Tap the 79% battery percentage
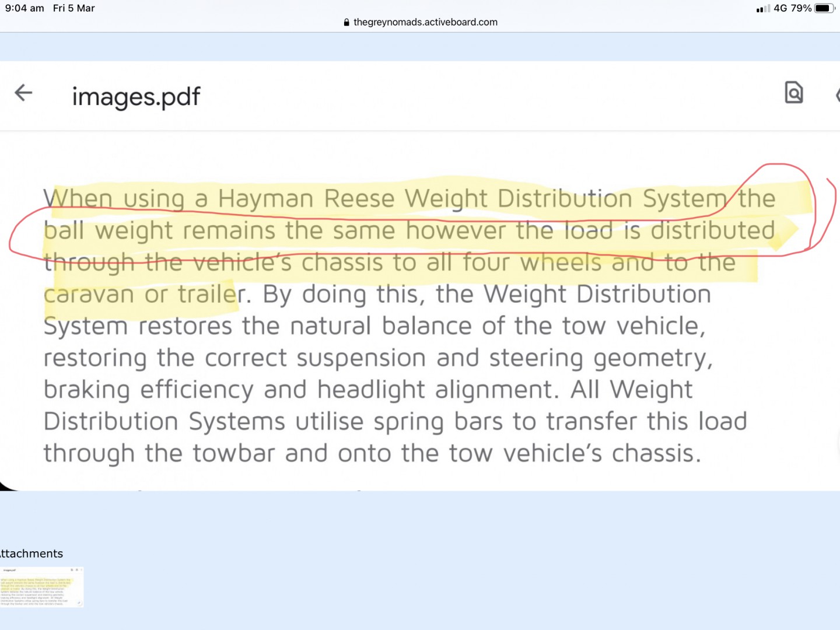Image resolution: width=840 pixels, height=630 pixels. (801, 8)
